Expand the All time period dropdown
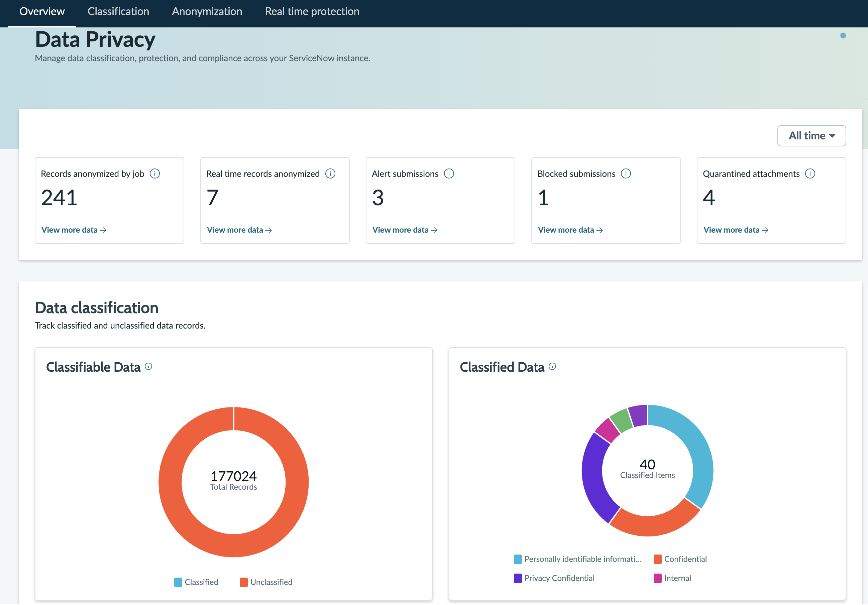868x605 pixels. [811, 136]
